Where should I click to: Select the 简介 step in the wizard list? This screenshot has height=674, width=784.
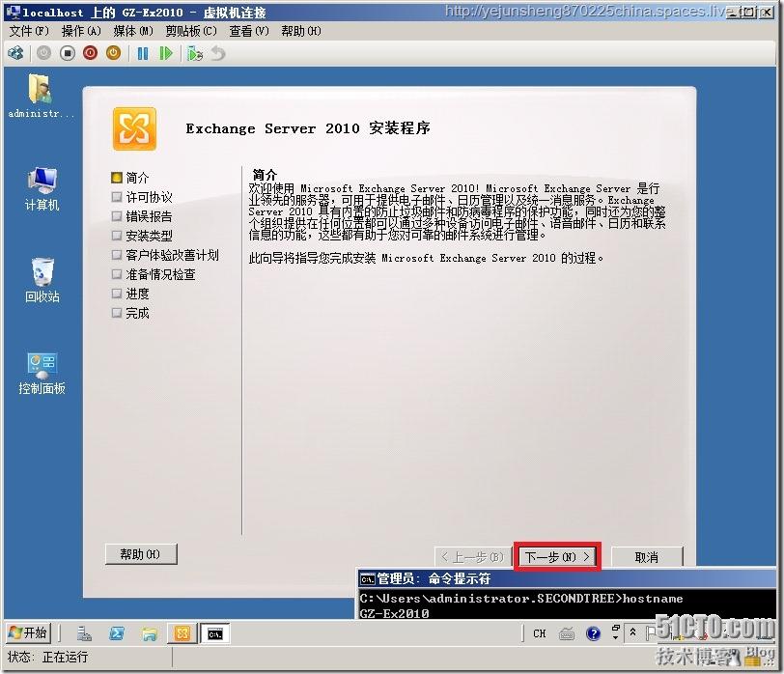pos(130,178)
